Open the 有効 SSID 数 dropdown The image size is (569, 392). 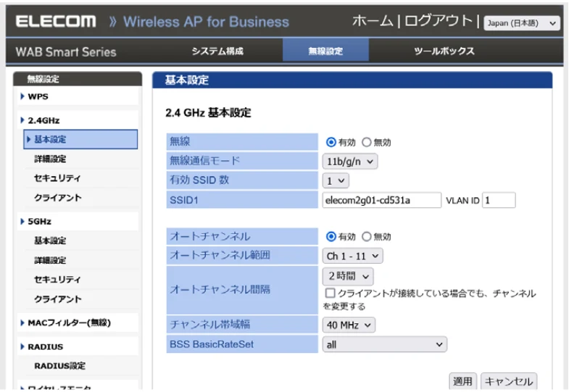tap(336, 180)
